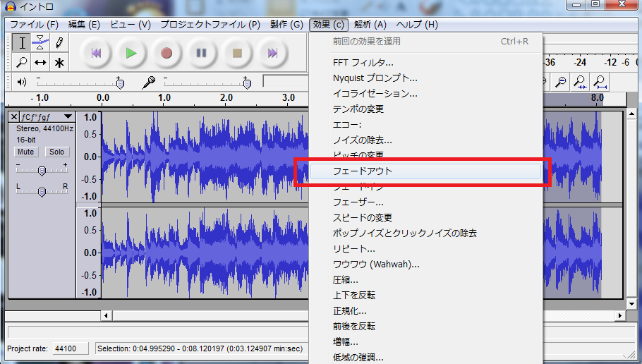
Task: Open the 解析 (A) menu
Action: point(370,25)
